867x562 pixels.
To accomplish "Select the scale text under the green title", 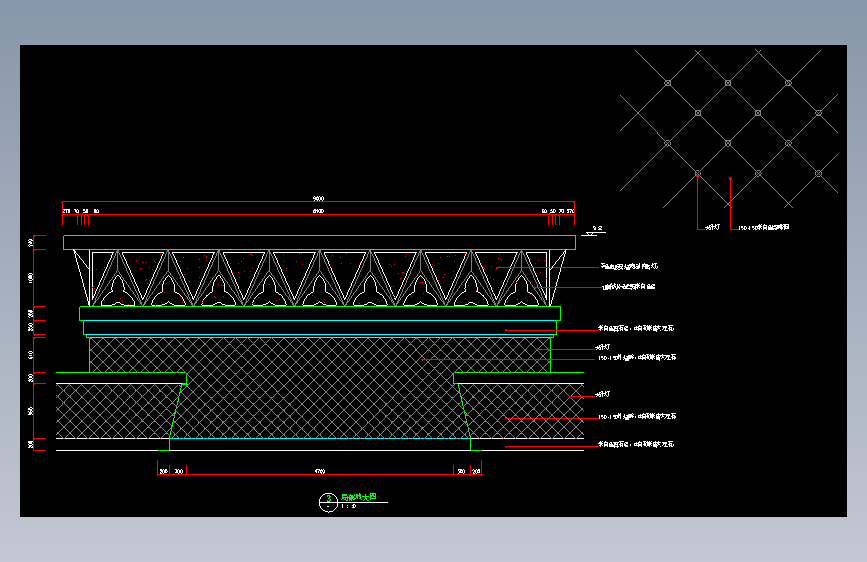I will point(348,506).
